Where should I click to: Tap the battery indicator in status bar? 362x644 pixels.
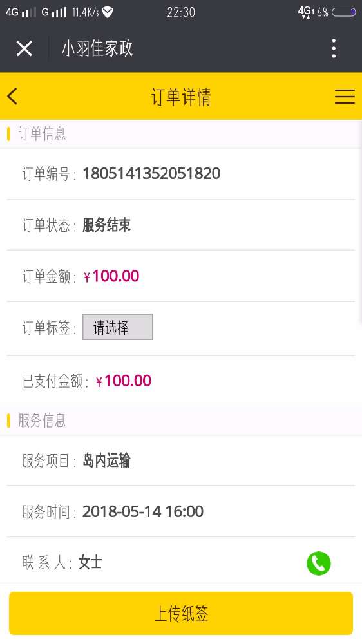click(x=343, y=12)
